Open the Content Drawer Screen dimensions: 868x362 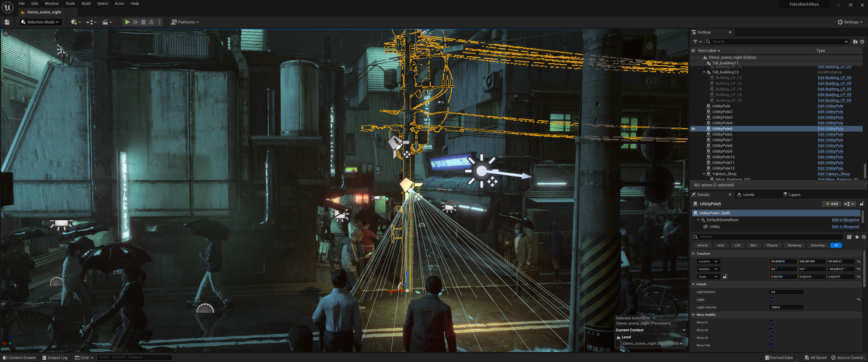point(19,357)
